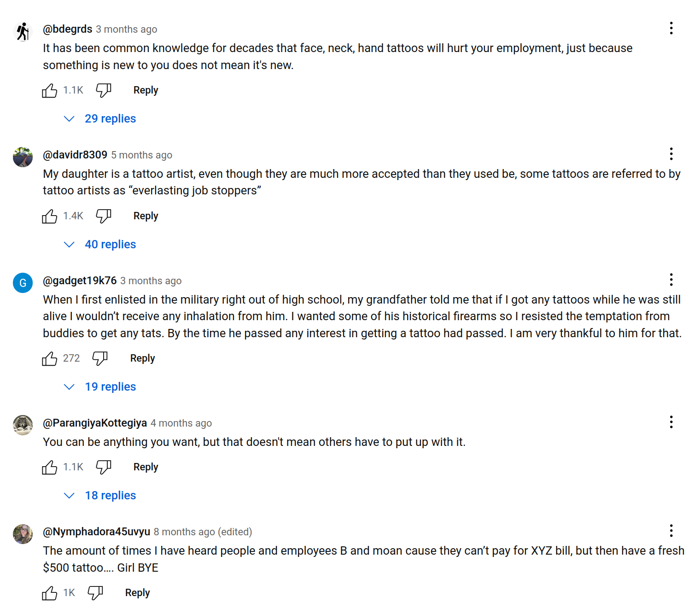Expand the 18 replies thread

pyautogui.click(x=110, y=496)
